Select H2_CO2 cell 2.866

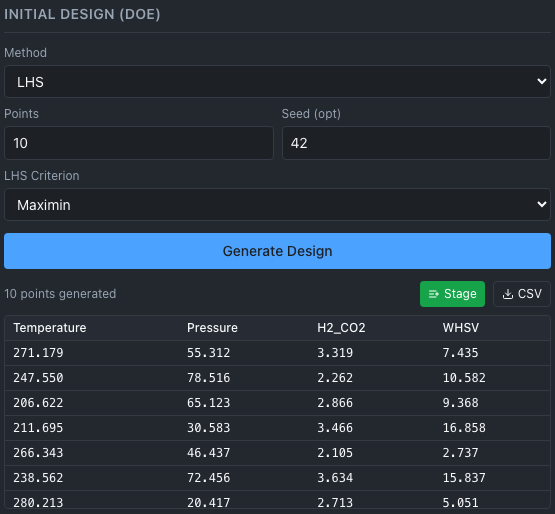click(335, 402)
